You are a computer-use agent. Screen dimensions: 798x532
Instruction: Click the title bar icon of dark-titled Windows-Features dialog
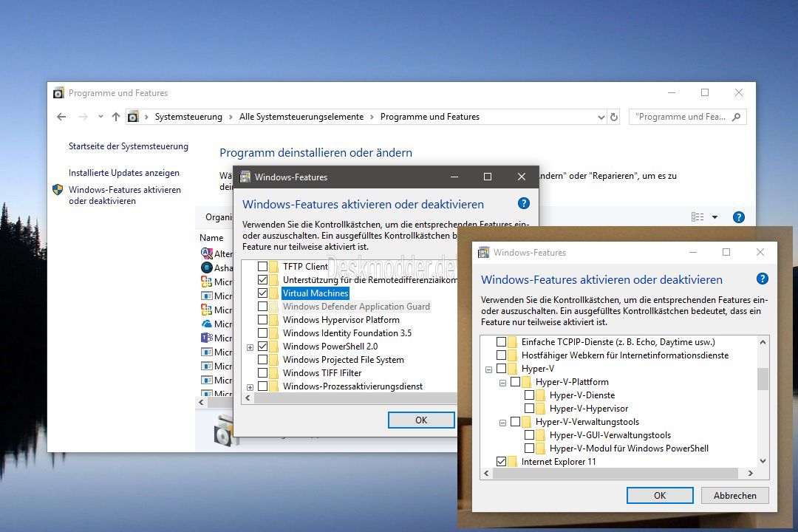(245, 177)
